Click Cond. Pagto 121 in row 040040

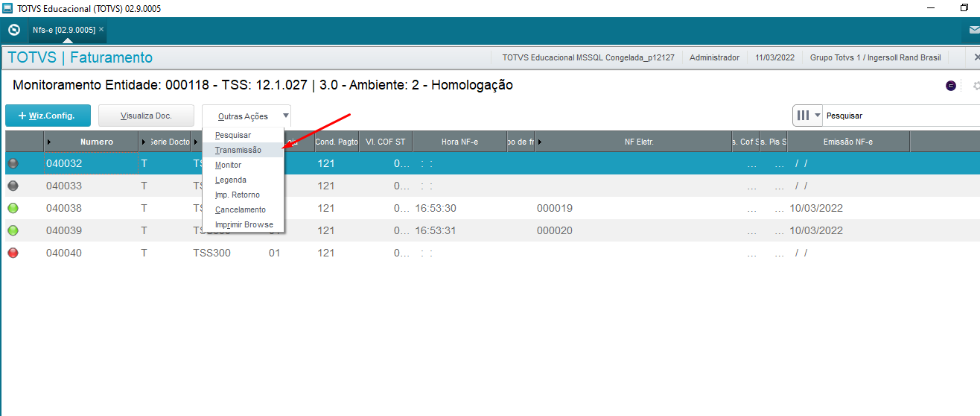tap(325, 253)
